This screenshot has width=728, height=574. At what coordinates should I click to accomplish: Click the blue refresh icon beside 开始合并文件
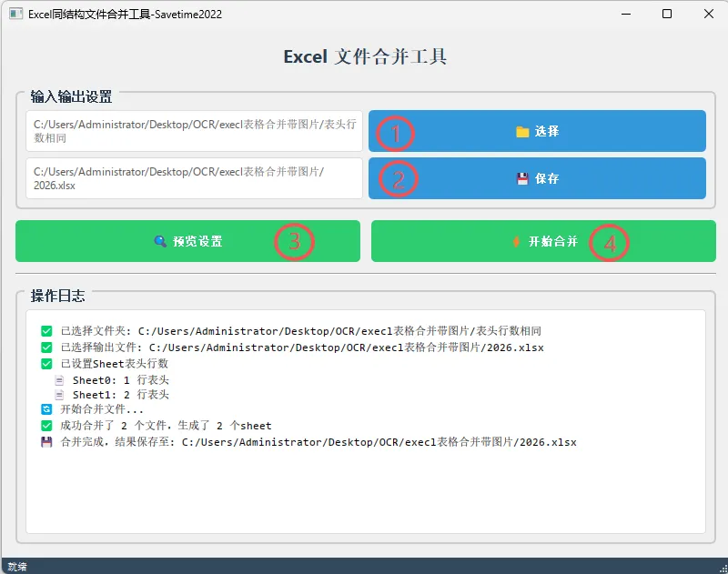click(x=46, y=409)
